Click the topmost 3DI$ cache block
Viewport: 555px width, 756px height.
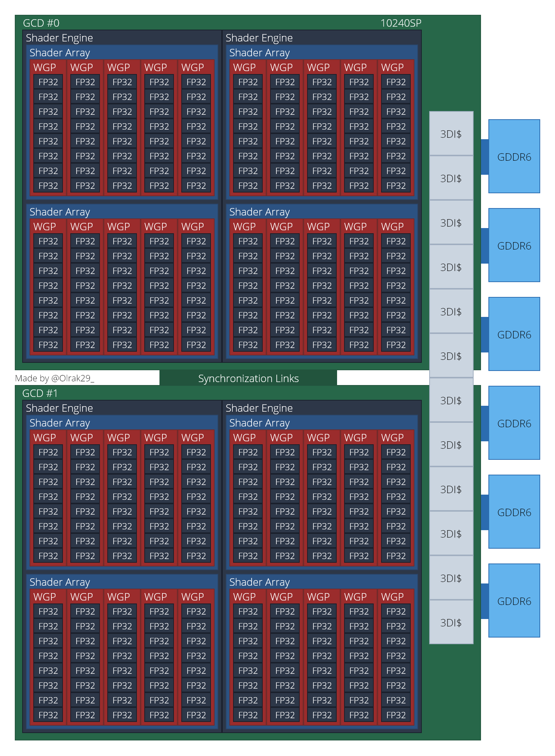pyautogui.click(x=451, y=134)
